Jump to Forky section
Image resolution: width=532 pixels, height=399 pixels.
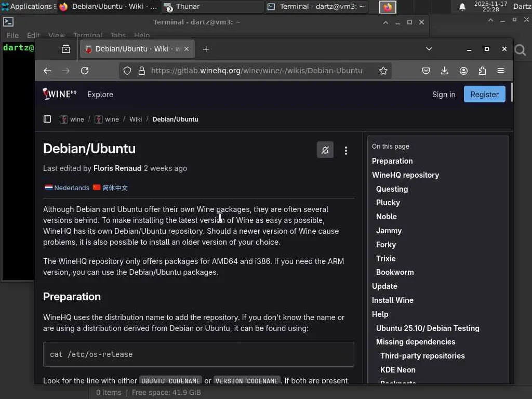[x=386, y=245]
